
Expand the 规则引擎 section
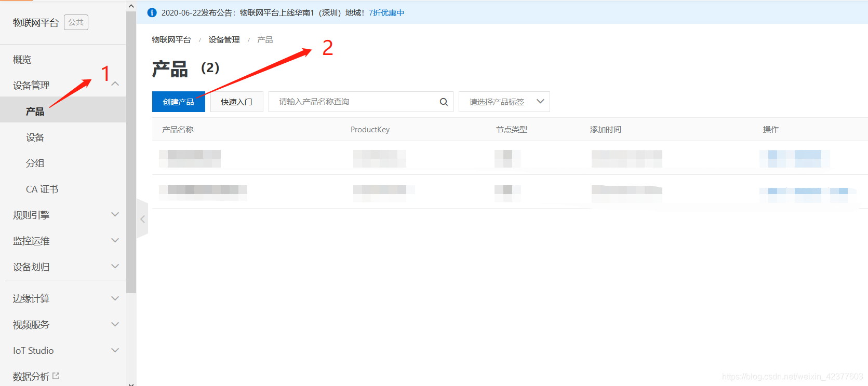click(x=115, y=214)
